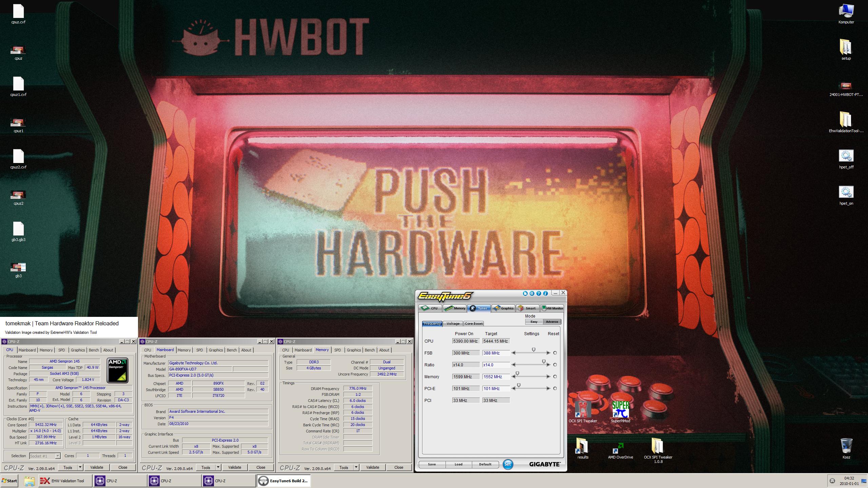Image resolution: width=868 pixels, height=488 pixels.
Task: Launch the hpet_on script icon
Action: click(x=846, y=195)
